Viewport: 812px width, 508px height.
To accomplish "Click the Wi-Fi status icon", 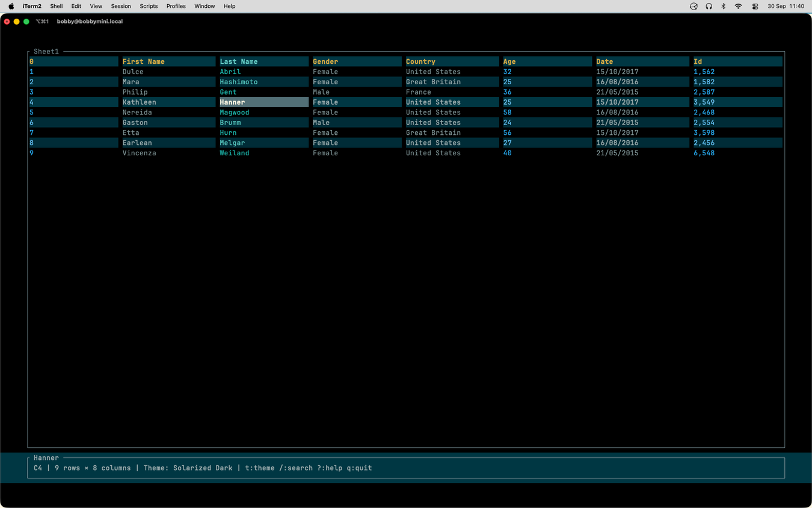I will (738, 6).
